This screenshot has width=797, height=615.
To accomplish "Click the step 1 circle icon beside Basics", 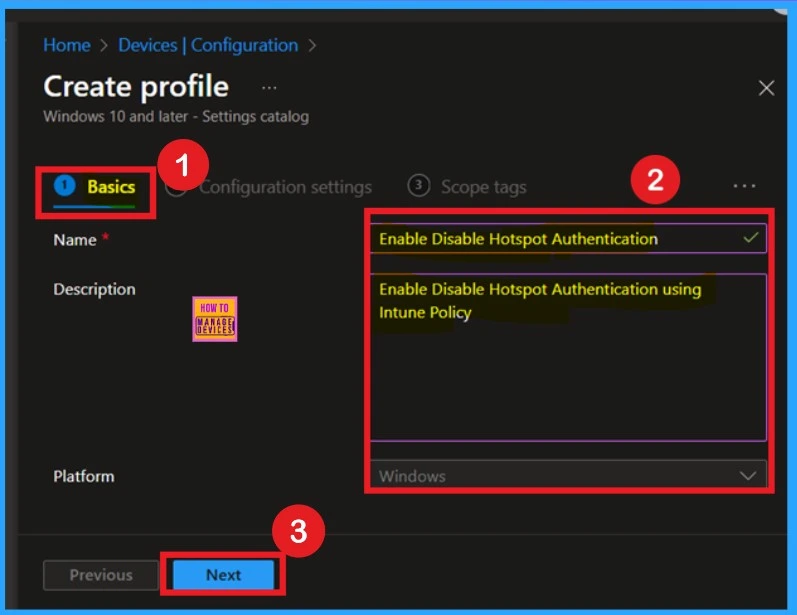I will (65, 185).
